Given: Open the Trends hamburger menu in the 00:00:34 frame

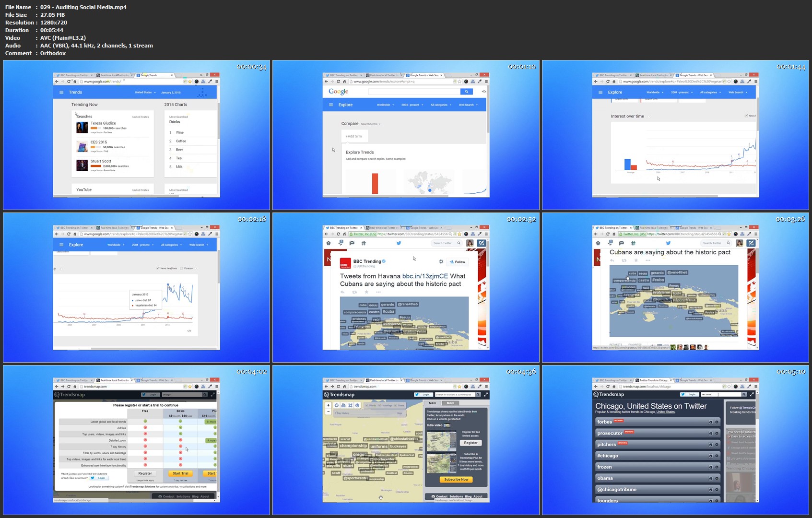Looking at the screenshot, I should [x=61, y=92].
